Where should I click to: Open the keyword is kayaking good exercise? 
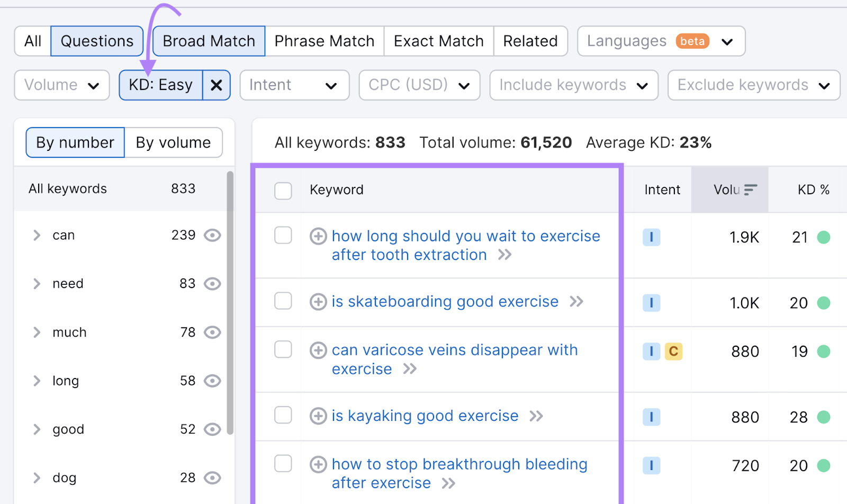click(424, 416)
